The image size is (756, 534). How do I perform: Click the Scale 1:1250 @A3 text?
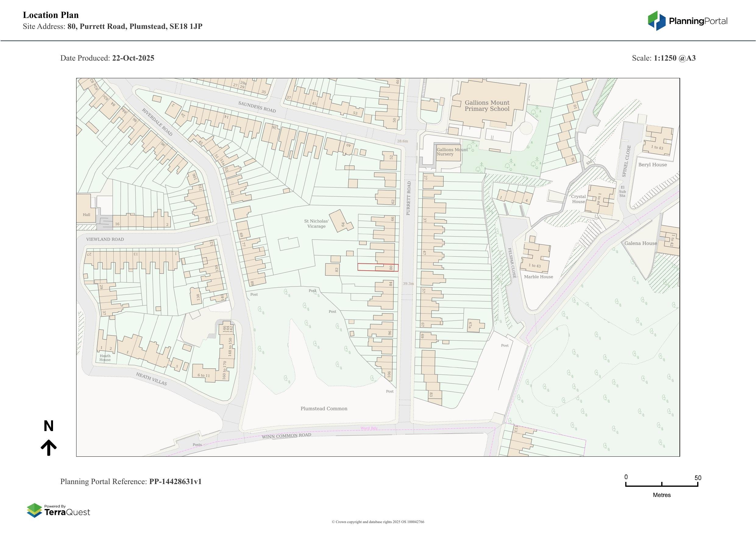click(x=663, y=58)
